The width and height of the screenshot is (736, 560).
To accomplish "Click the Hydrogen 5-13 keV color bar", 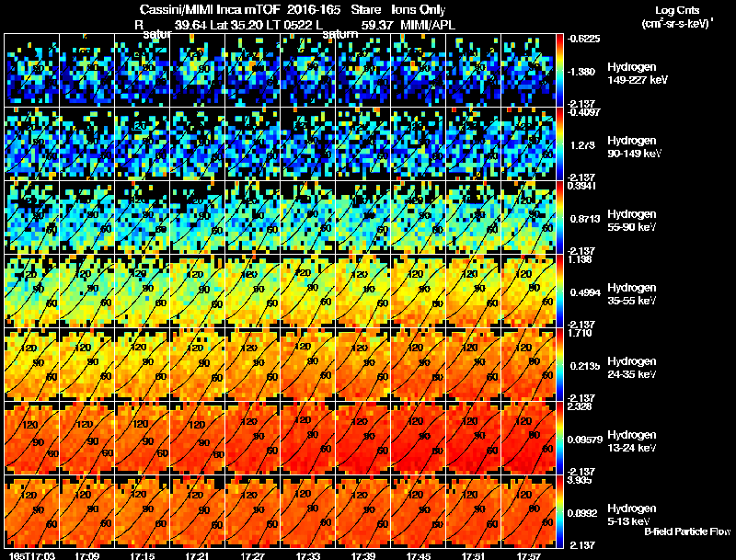I will click(559, 511).
